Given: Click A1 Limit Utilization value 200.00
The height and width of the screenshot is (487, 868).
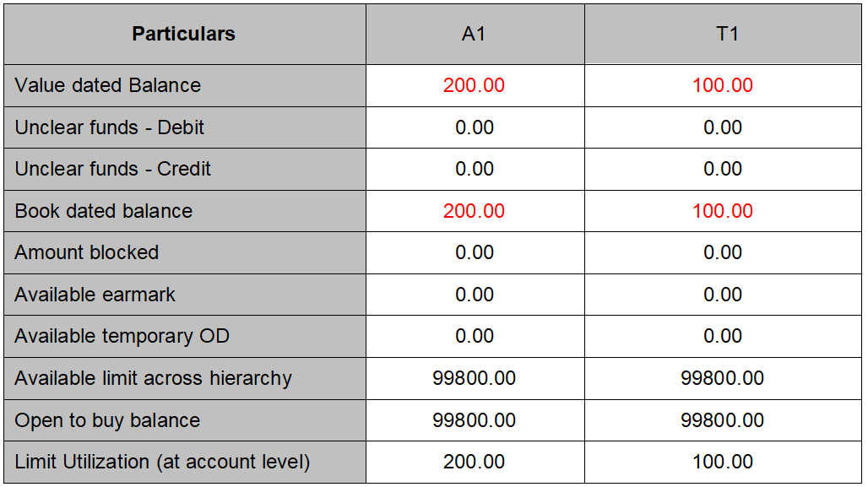Looking at the screenshot, I should pos(474,462).
